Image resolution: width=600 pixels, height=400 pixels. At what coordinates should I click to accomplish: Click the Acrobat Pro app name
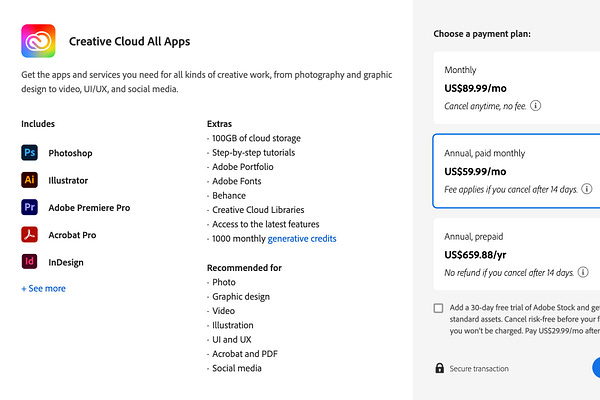pos(72,235)
